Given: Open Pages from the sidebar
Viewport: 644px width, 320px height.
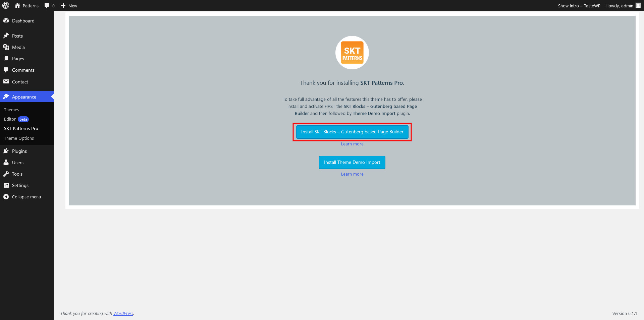Looking at the screenshot, I should [18, 59].
